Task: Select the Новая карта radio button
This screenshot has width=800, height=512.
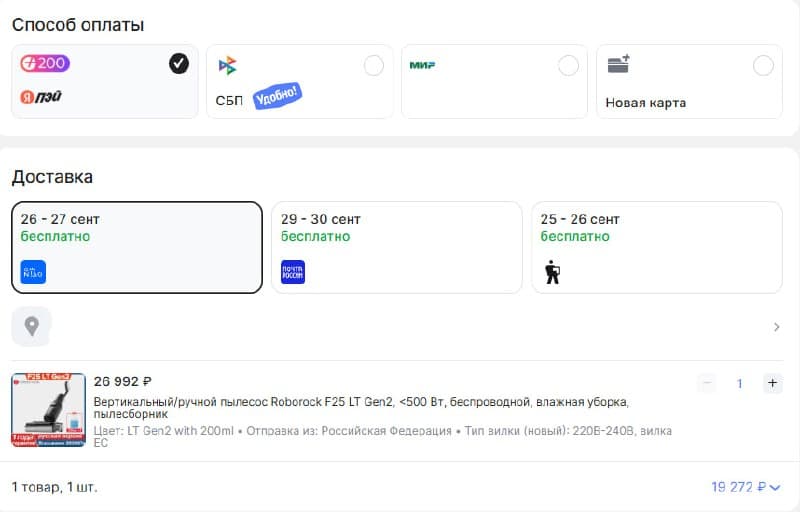Action: pyautogui.click(x=763, y=65)
